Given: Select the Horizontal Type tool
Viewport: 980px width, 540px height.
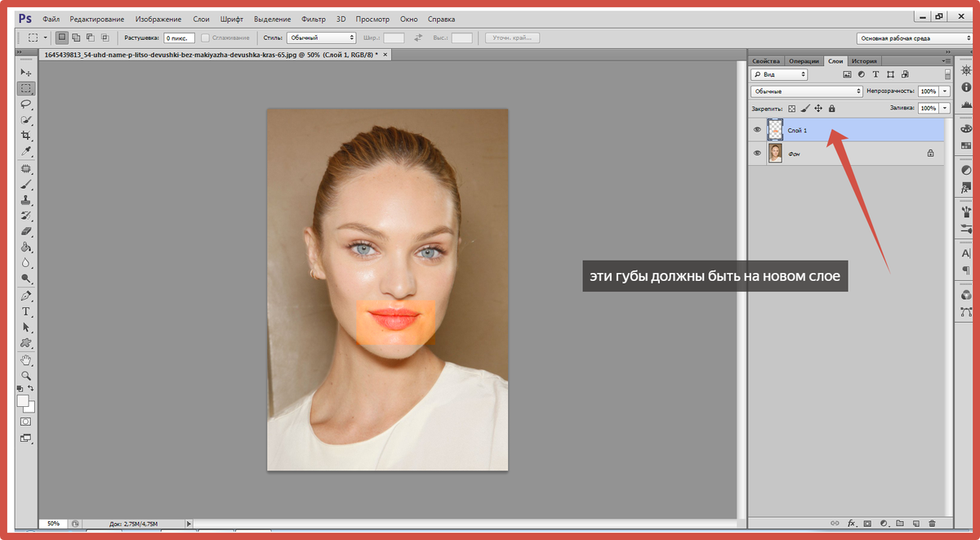Looking at the screenshot, I should pyautogui.click(x=26, y=311).
